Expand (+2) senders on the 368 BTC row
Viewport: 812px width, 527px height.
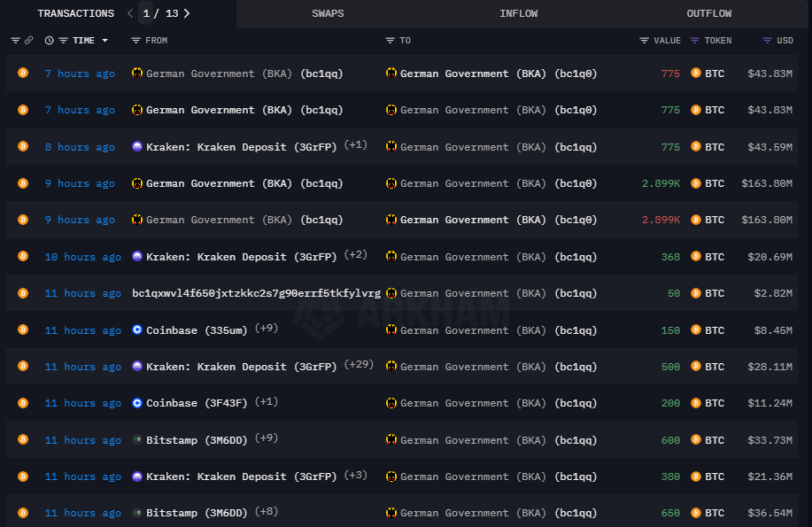click(x=356, y=254)
